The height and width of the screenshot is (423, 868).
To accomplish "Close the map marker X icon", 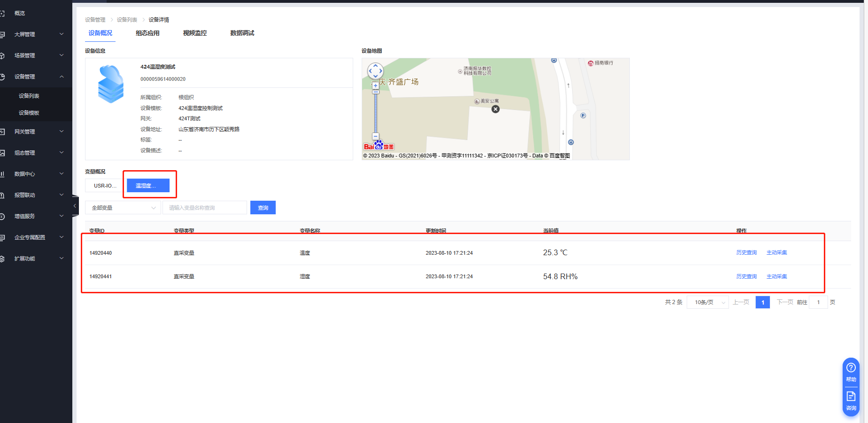I will click(x=495, y=109).
